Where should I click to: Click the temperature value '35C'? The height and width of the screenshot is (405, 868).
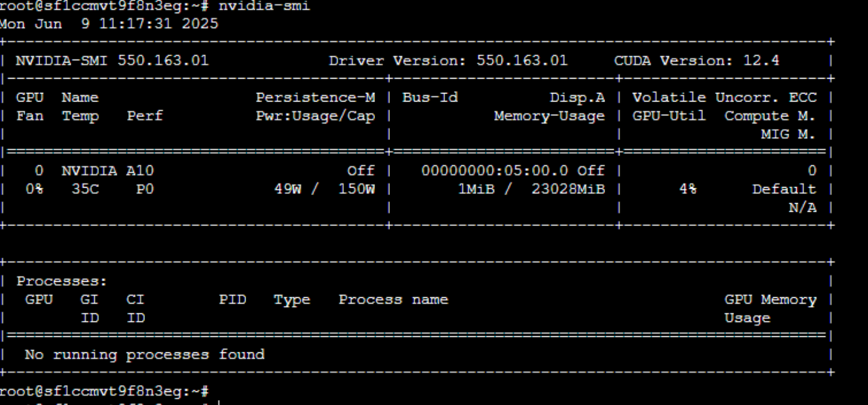(85, 189)
